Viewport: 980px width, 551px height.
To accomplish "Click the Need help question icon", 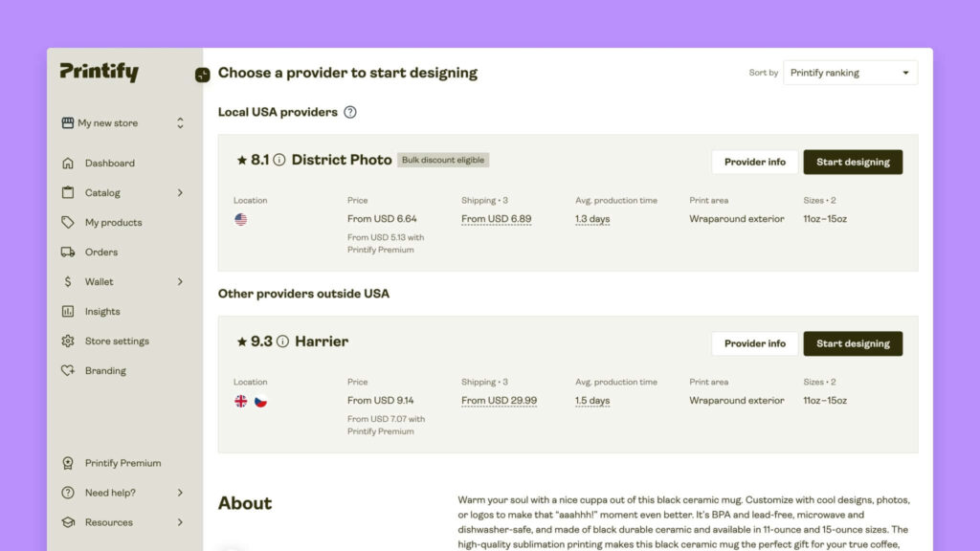I will coord(68,493).
